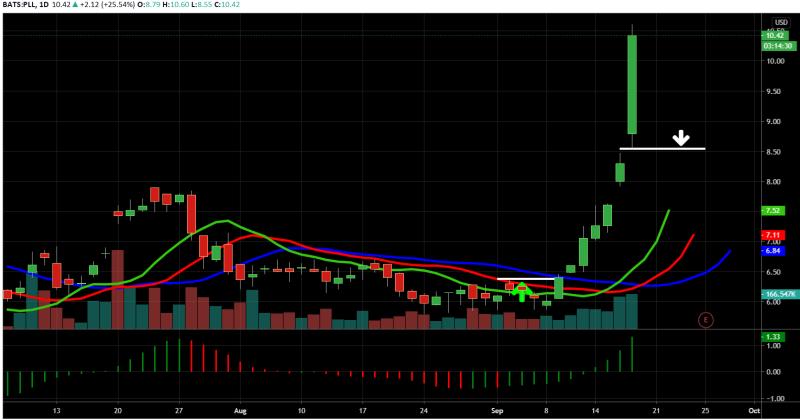Select the BATS:PLL symbol label
Viewport: 800px width, 420px height.
18,5
